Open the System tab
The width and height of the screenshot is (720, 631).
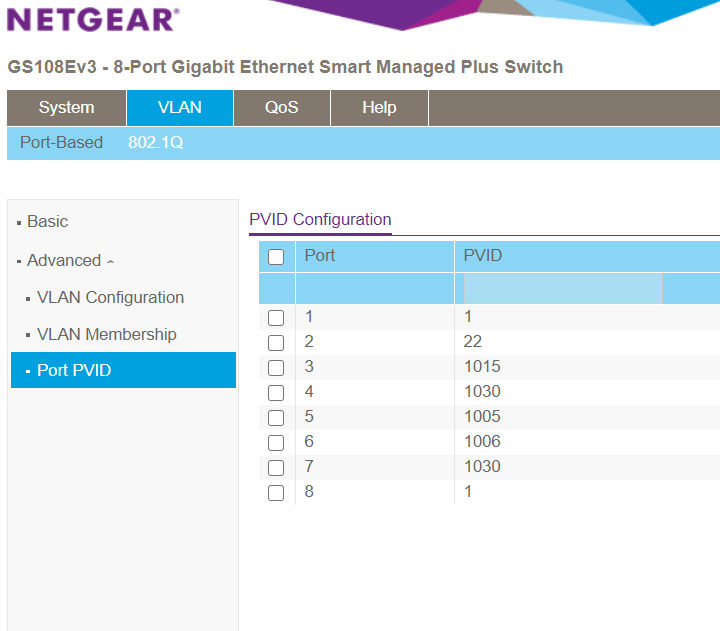click(67, 107)
